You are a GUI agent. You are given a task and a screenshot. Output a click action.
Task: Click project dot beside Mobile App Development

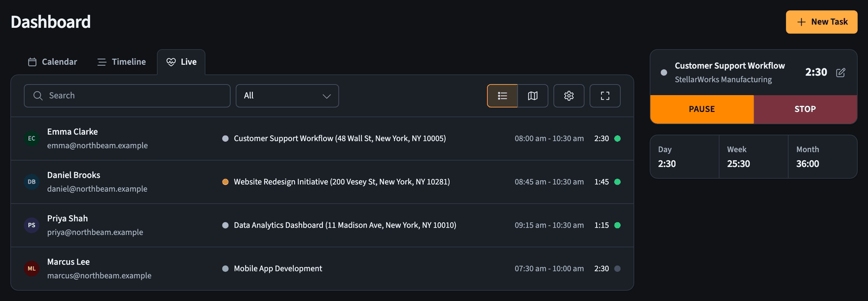(x=225, y=268)
